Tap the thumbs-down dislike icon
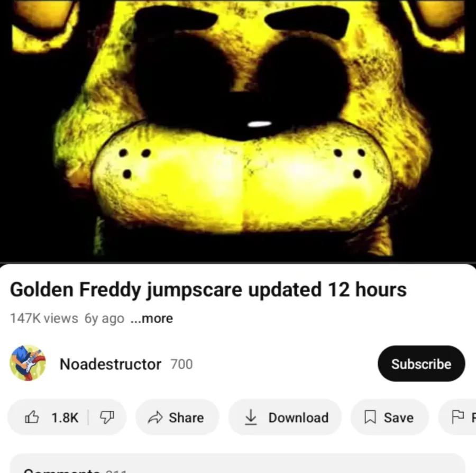This screenshot has height=473, width=476. pos(107,417)
